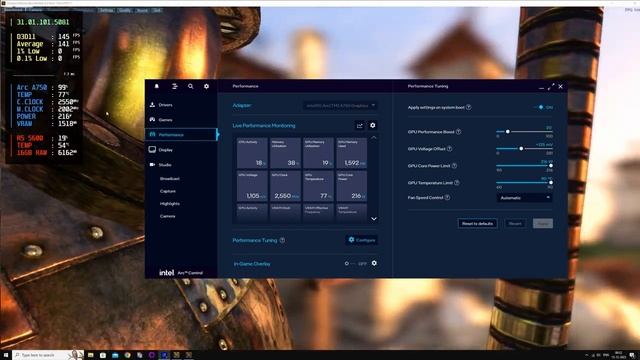
Task: Open the notifications bell in Arc Control
Action: point(156,86)
